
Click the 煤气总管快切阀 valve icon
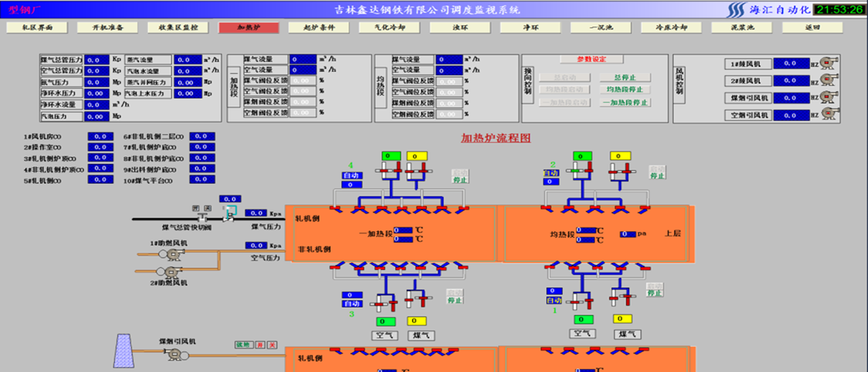click(202, 218)
